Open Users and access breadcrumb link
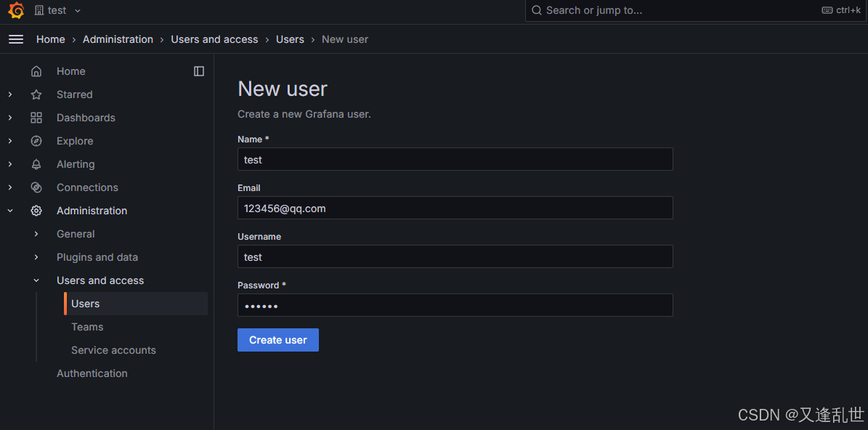The height and width of the screenshot is (430, 868). point(214,39)
